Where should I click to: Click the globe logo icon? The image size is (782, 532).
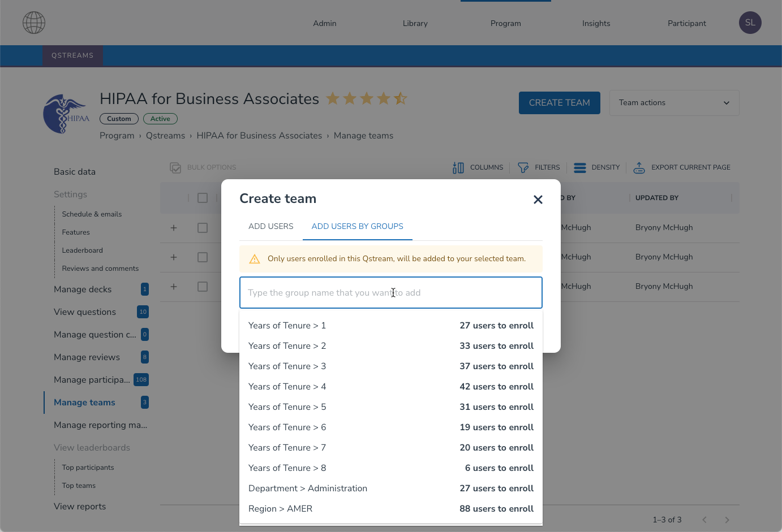[x=34, y=23]
